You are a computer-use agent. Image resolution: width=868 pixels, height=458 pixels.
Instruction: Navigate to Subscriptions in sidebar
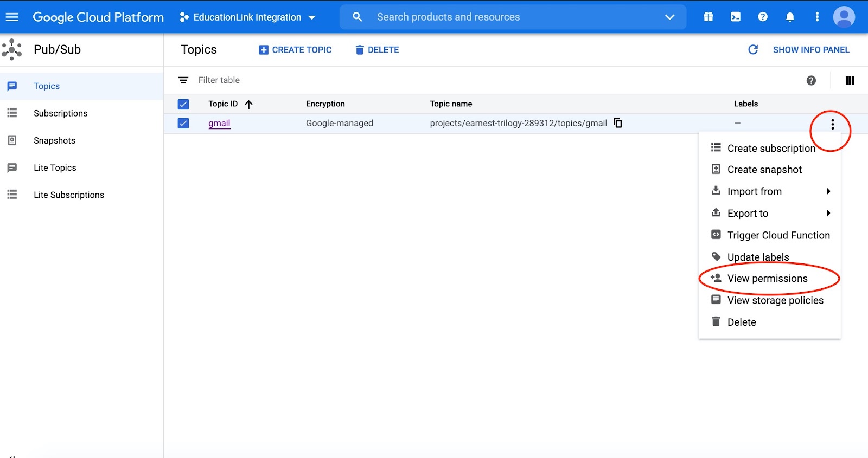click(82, 113)
